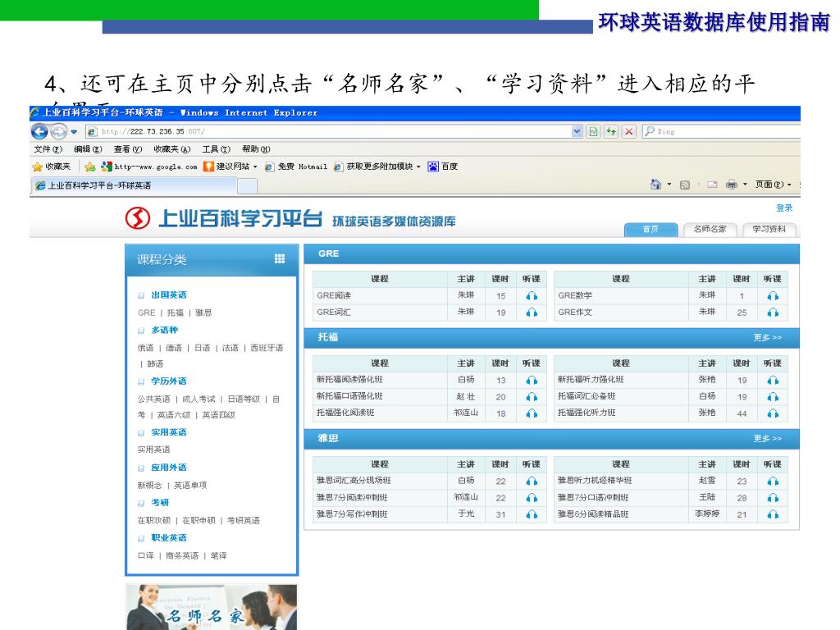
Task: Listen to 托福强化阅读班 via headphone icon
Action: [x=532, y=413]
